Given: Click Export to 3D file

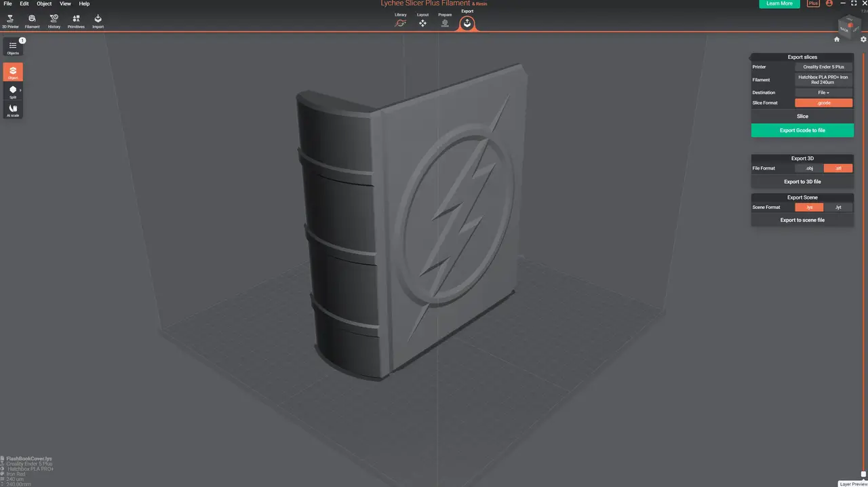Looking at the screenshot, I should tap(802, 182).
